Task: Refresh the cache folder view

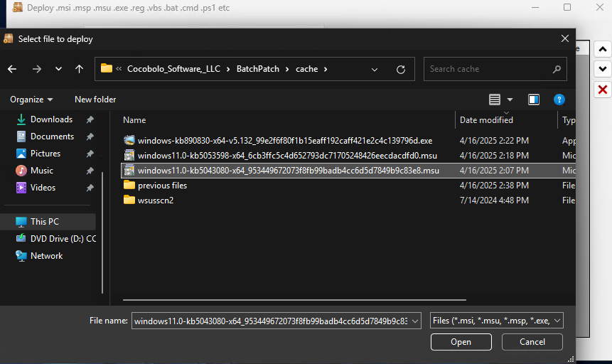Action: coord(401,70)
